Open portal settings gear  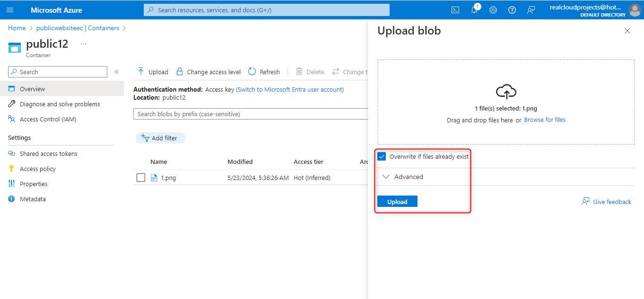click(x=493, y=10)
